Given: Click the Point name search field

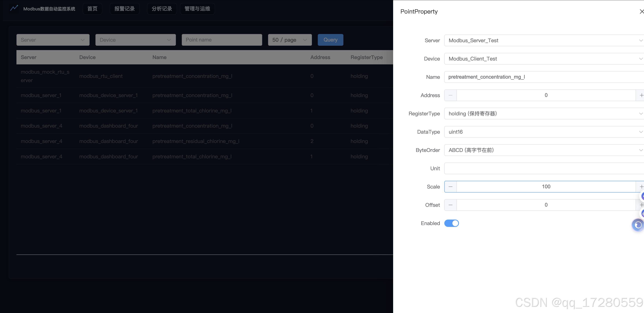Looking at the screenshot, I should point(221,40).
